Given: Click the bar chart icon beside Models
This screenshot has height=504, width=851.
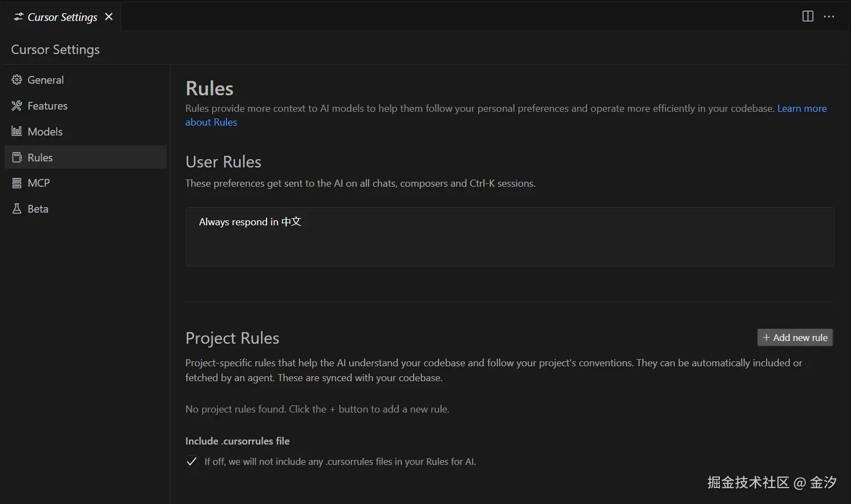Looking at the screenshot, I should coord(17,131).
